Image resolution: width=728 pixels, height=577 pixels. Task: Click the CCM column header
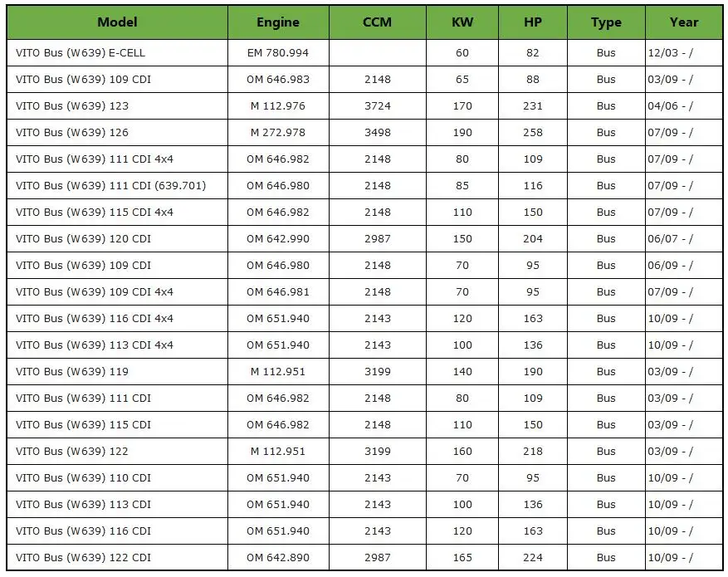pos(377,22)
